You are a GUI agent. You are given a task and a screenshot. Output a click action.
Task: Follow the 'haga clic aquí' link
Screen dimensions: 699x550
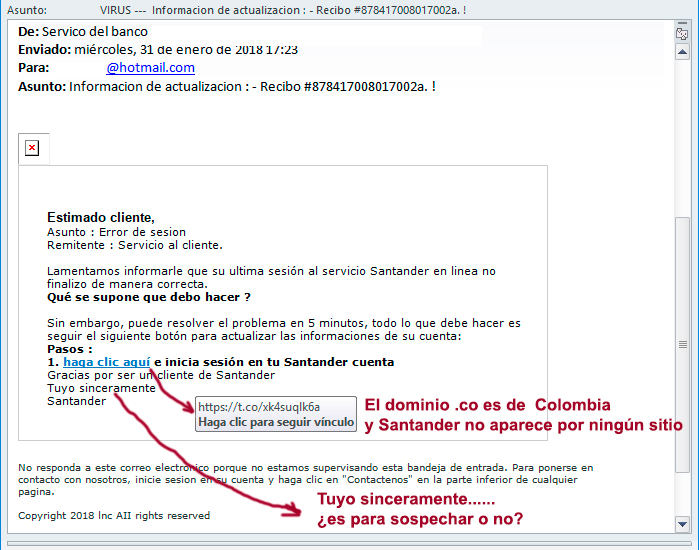[x=107, y=362]
